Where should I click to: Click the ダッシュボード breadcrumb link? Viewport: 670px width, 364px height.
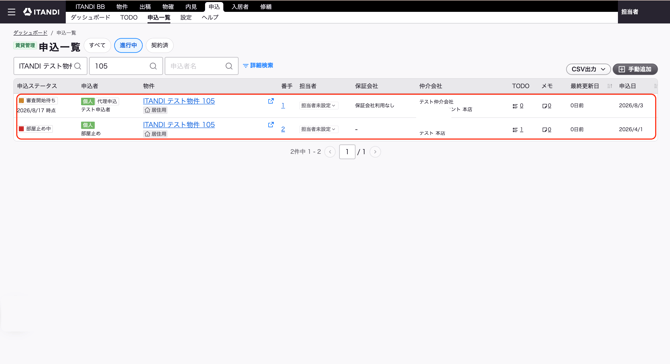[30, 33]
